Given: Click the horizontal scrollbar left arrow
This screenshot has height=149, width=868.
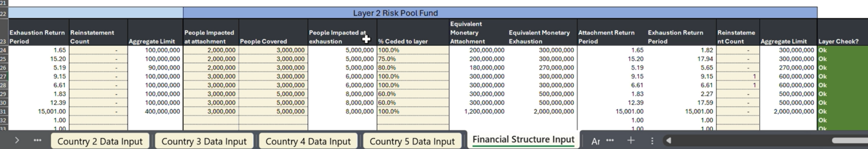Looking at the screenshot, I should pyautogui.click(x=669, y=141).
